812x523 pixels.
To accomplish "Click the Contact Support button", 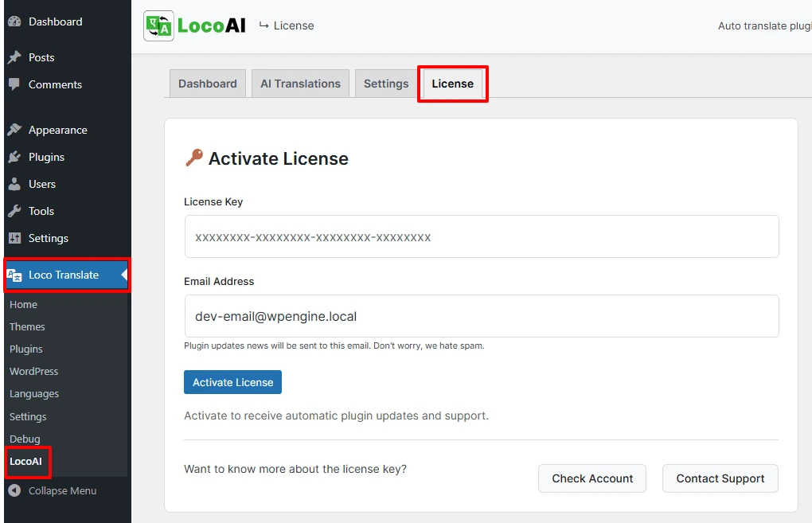I will point(720,478).
